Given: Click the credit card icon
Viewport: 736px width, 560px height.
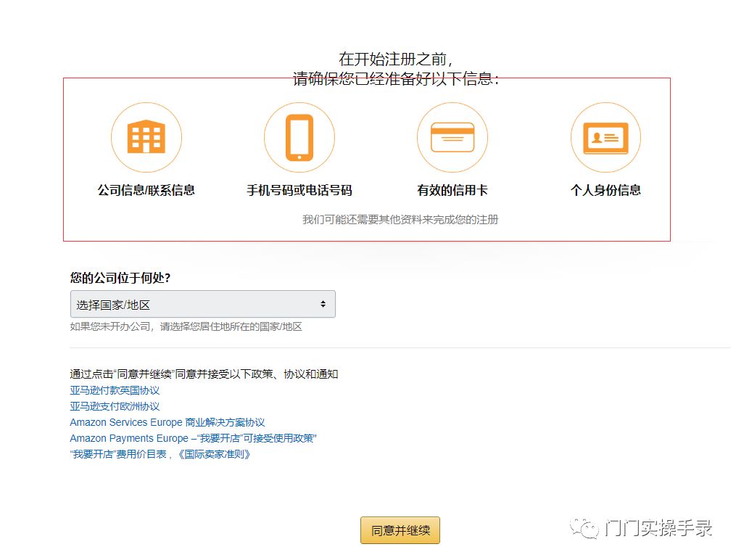Looking at the screenshot, I should click(452, 137).
